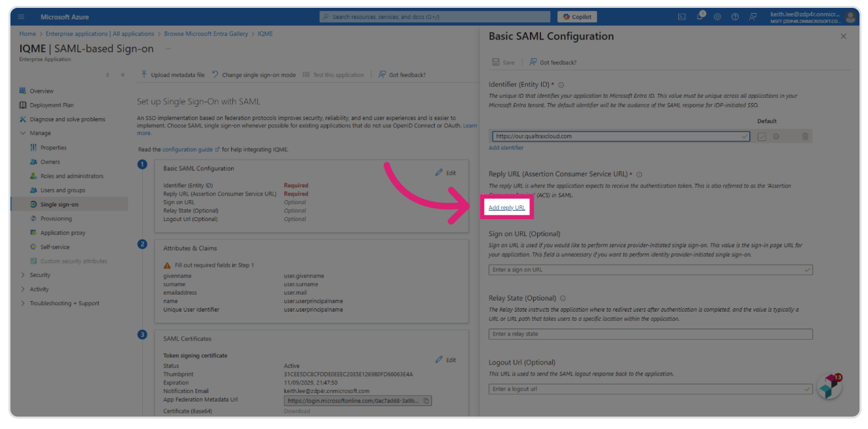Open the notifications bell
The width and height of the screenshot is (868, 429).
(700, 16)
